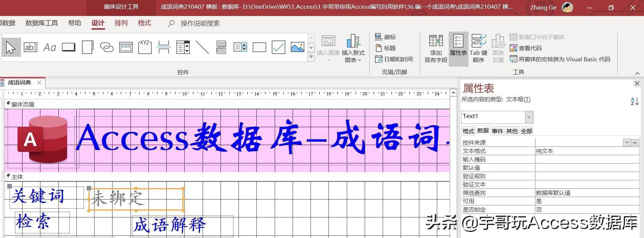Choose the Select pointer tool in controls gallery
Viewport: 644px width, 238px height.
pos(11,48)
